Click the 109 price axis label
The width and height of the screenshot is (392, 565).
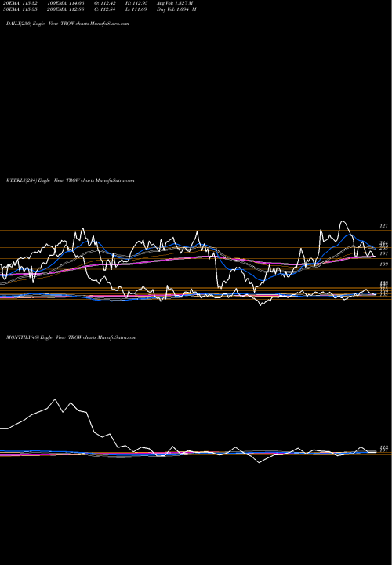pos(384,264)
